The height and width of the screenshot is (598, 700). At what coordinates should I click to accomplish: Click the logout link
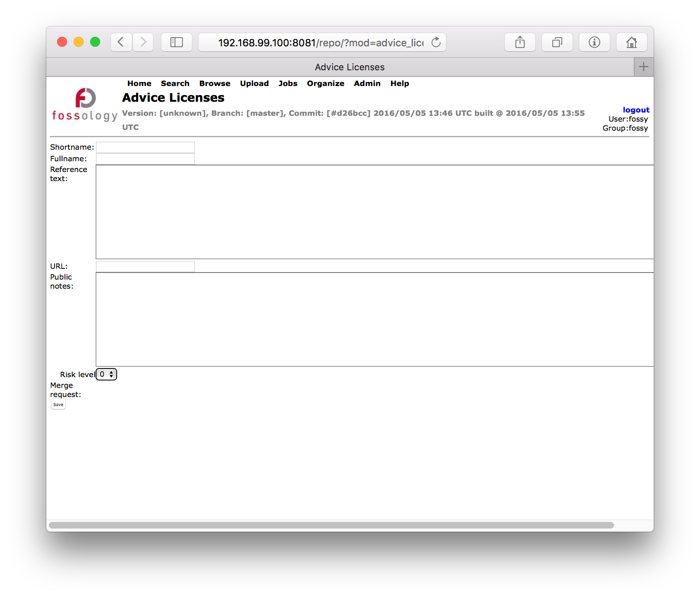pos(636,110)
